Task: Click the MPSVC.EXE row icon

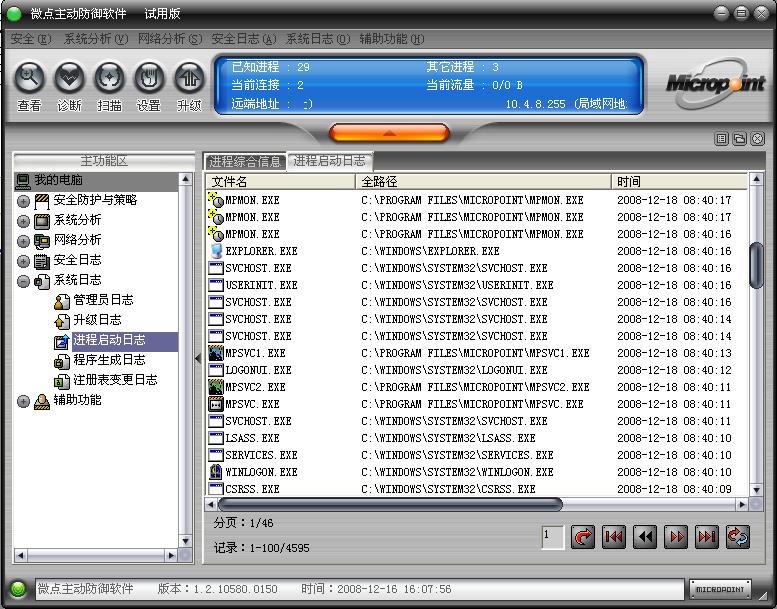Action: click(216, 404)
